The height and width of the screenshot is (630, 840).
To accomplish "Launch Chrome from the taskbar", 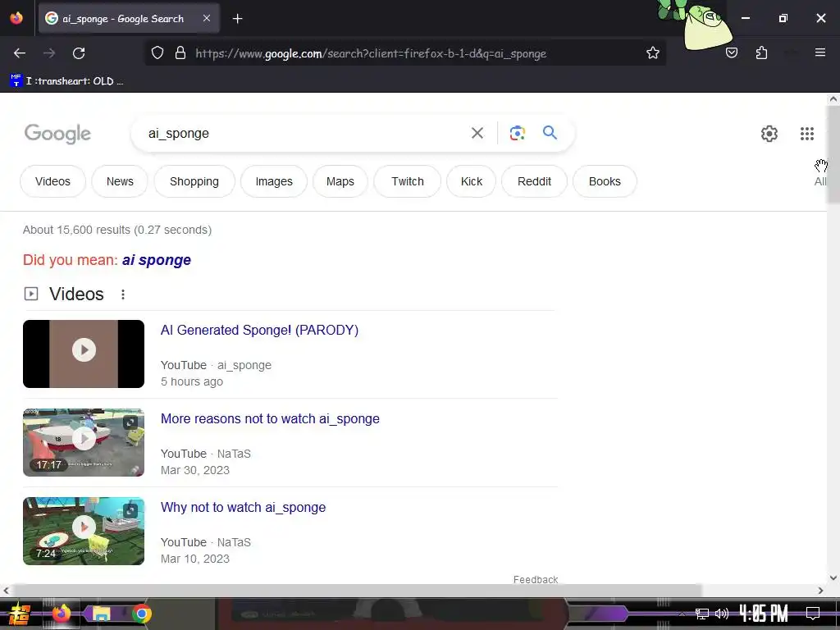I will click(x=142, y=614).
